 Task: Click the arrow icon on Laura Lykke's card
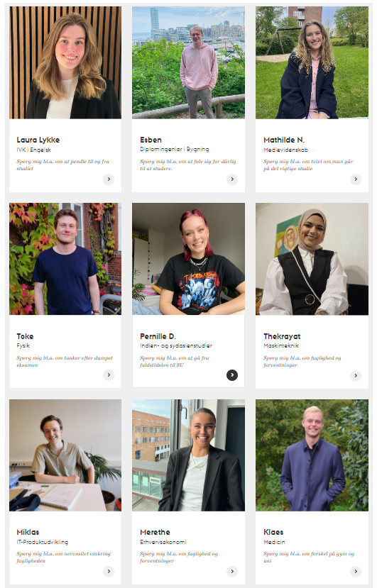109,179
